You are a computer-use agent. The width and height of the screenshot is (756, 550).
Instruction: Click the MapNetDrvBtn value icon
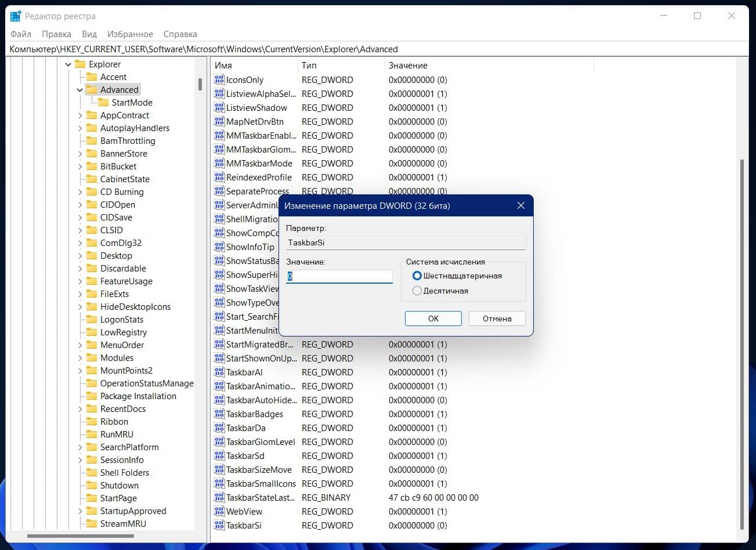[x=219, y=121]
